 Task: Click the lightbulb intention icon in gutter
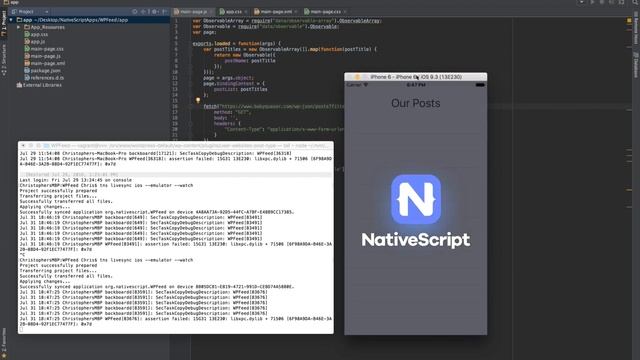(198, 100)
